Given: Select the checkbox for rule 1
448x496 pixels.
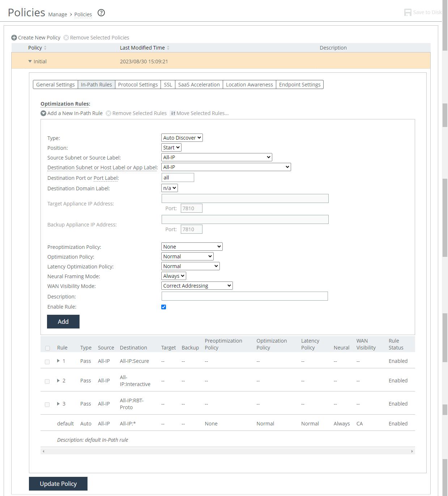Looking at the screenshot, I should coord(47,362).
